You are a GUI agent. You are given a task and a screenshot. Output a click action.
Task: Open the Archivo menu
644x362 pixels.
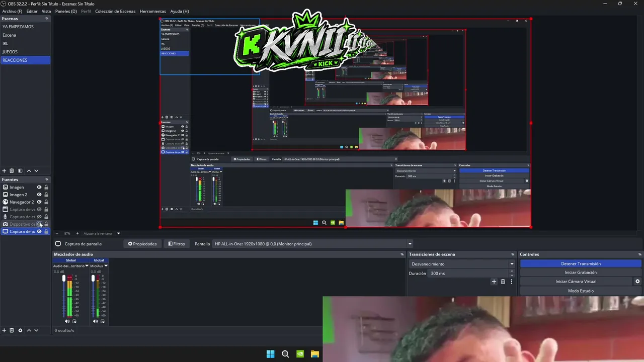pyautogui.click(x=12, y=11)
